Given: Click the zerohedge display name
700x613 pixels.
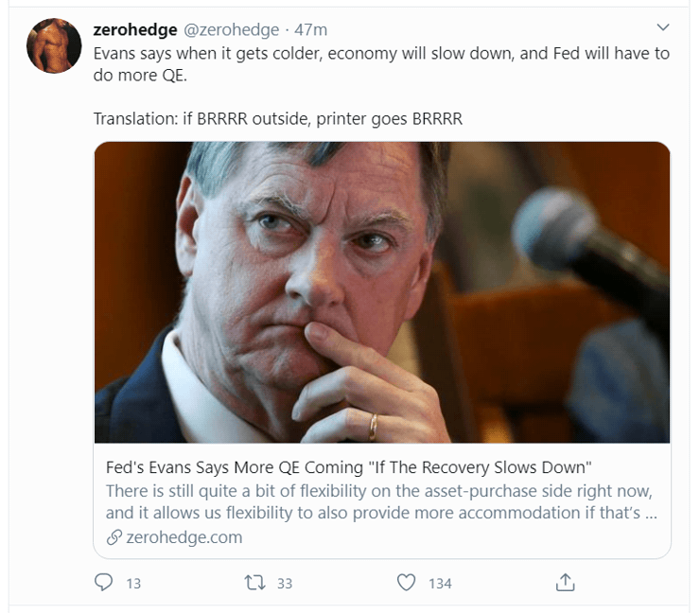Looking at the screenshot, I should click(x=135, y=30).
